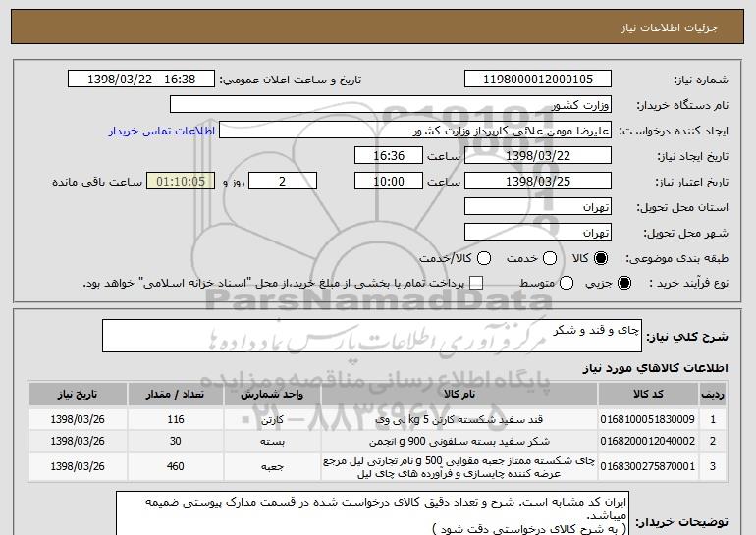Click product code 0168300275870001
The width and height of the screenshot is (756, 535).
(x=648, y=466)
